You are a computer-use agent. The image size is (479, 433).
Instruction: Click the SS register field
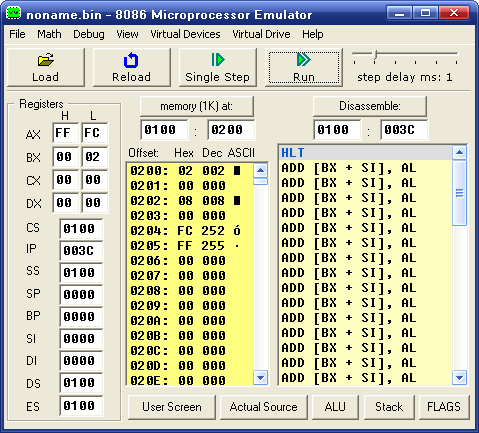[x=81, y=273]
